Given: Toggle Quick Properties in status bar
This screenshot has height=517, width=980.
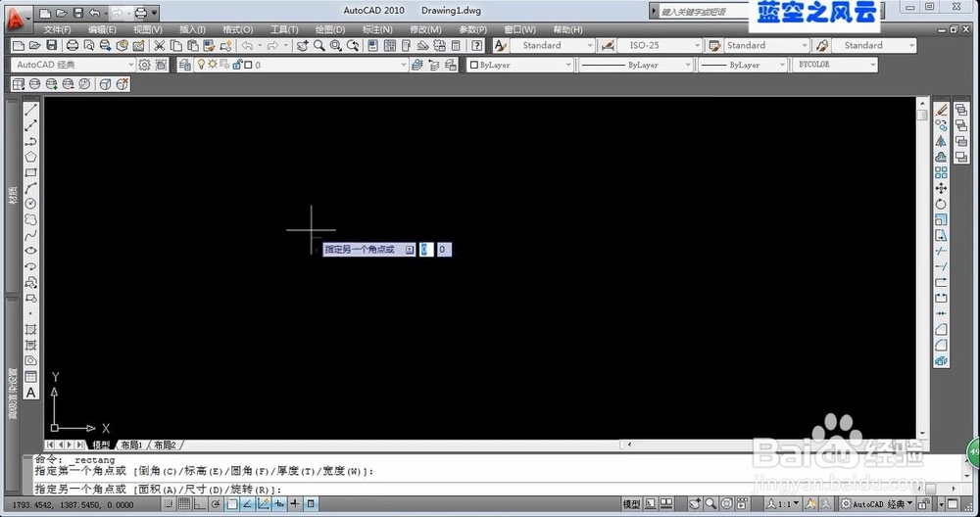Looking at the screenshot, I should point(311,504).
